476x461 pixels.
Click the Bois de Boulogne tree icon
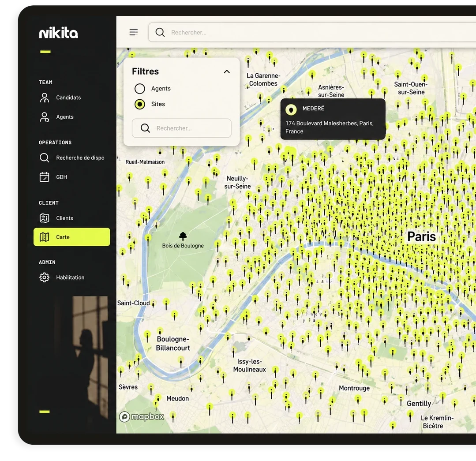pos(183,236)
